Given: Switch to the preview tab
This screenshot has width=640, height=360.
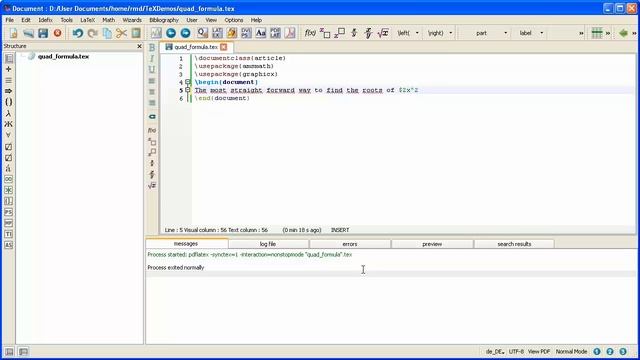Looking at the screenshot, I should [432, 244].
